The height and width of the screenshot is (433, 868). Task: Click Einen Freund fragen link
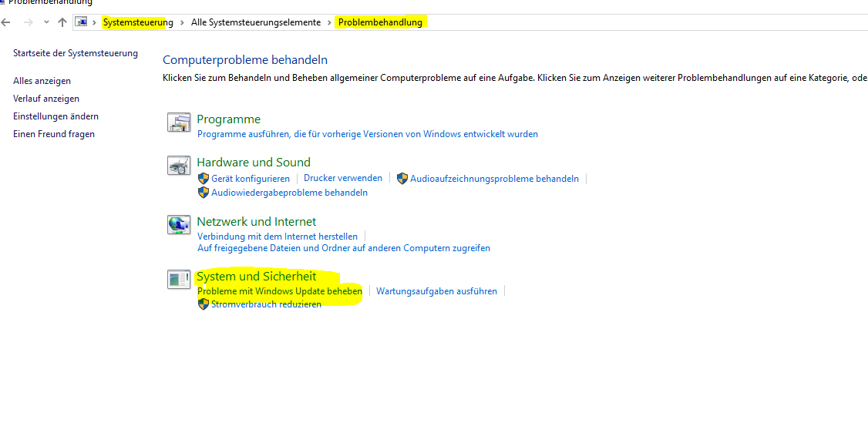click(54, 134)
